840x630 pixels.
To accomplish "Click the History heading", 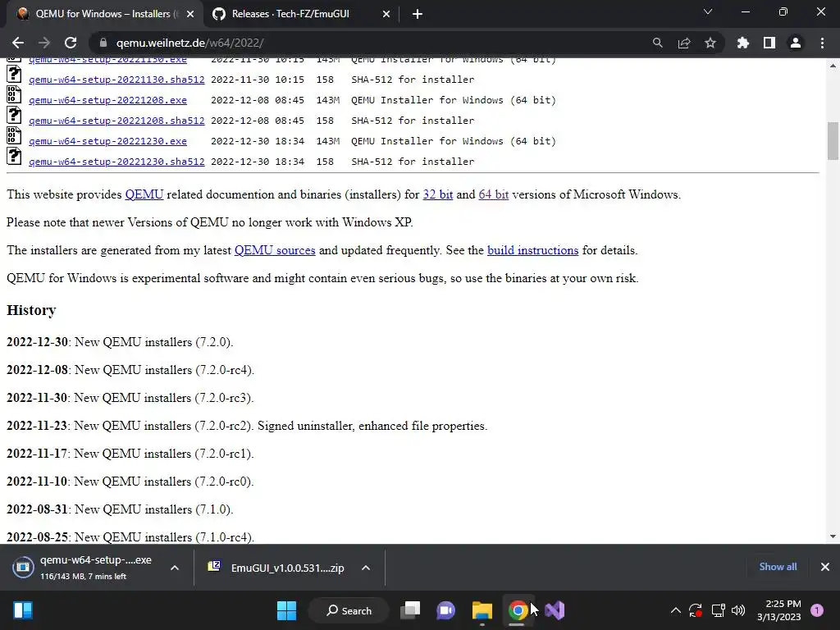I will click(x=31, y=310).
